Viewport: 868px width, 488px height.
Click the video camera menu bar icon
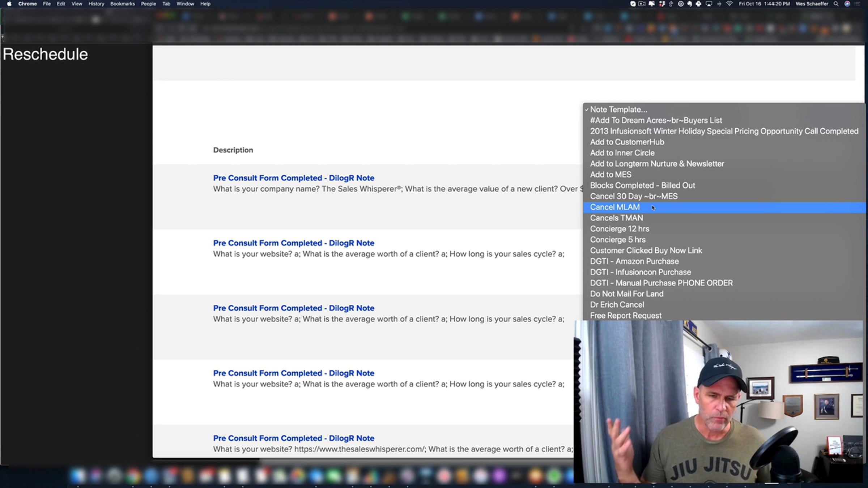(x=642, y=4)
